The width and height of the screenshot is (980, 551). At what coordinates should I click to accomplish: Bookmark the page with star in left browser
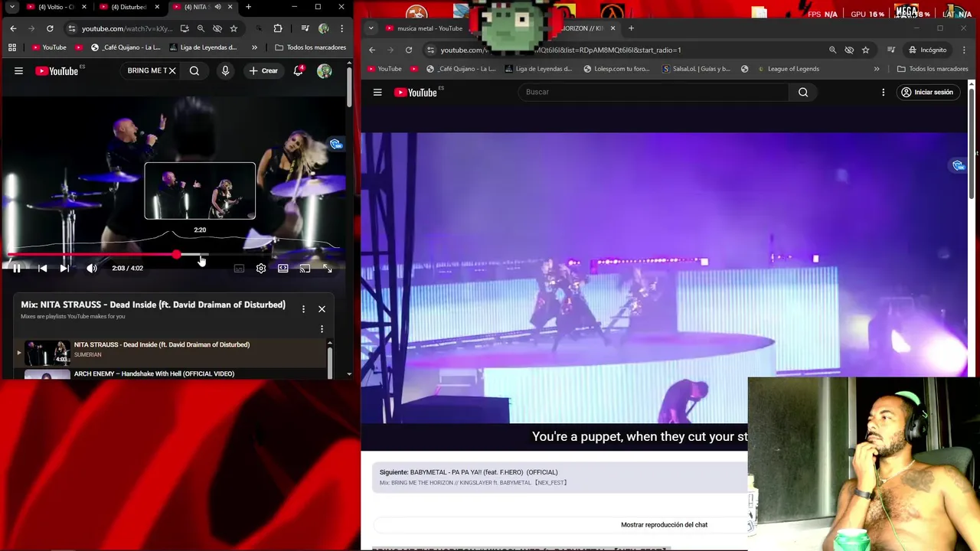234,28
